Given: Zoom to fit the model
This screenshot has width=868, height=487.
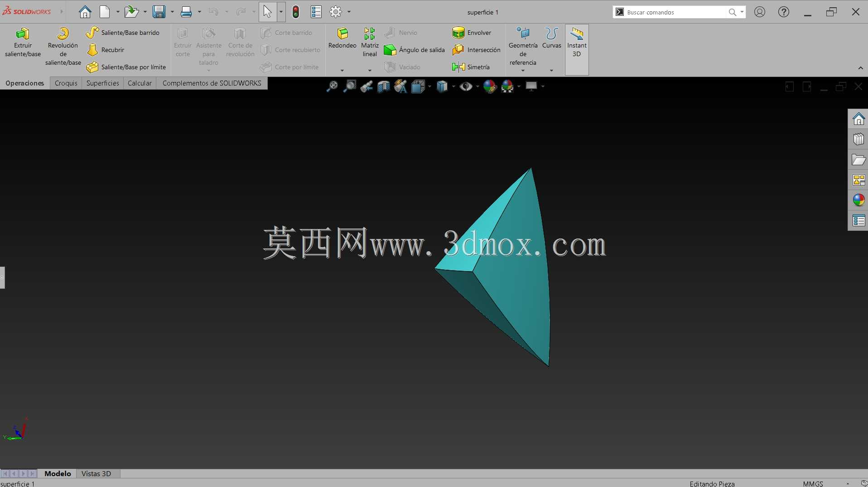Looking at the screenshot, I should click(332, 86).
